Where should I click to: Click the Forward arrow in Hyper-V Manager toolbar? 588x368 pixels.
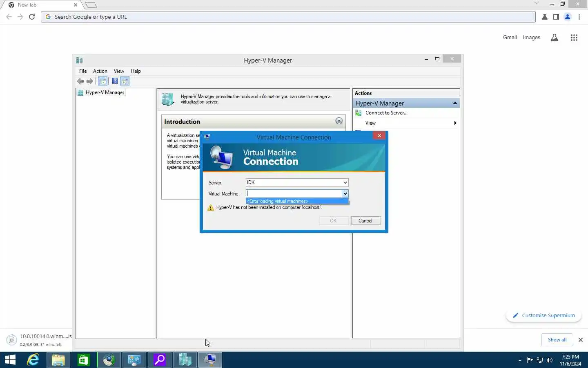tap(90, 81)
